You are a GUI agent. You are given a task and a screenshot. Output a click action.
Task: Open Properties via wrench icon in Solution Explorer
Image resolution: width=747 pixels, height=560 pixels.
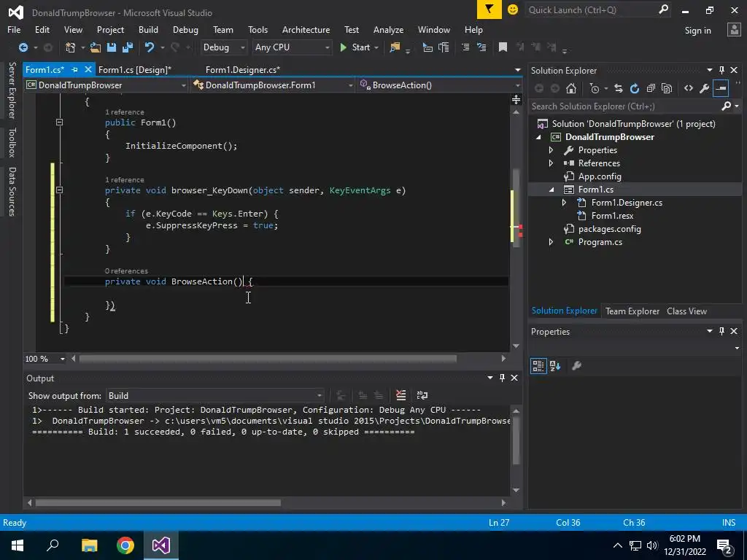pos(704,88)
